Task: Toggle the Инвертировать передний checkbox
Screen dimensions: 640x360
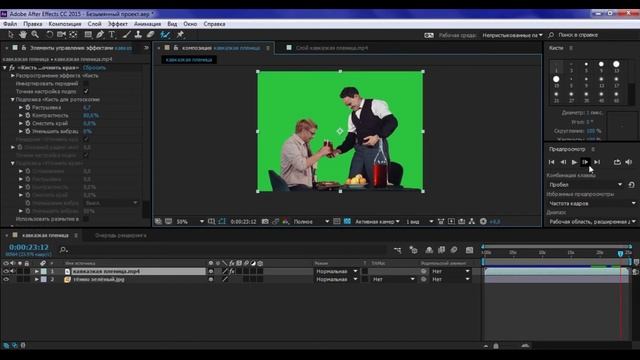Action: click(x=86, y=83)
